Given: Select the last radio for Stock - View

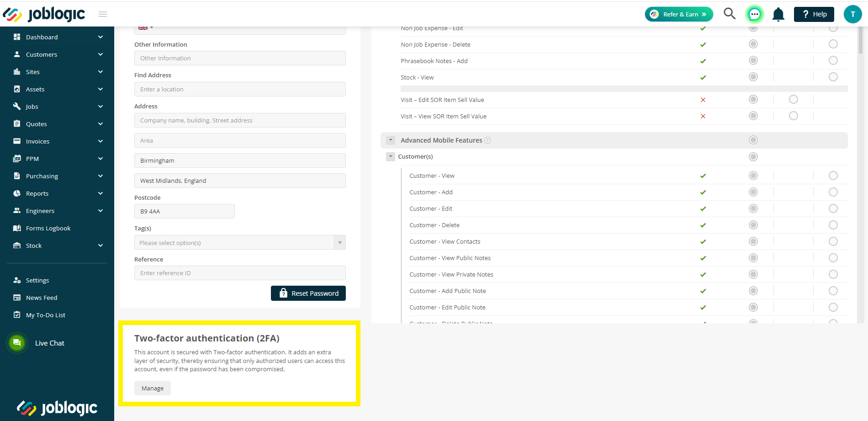Looking at the screenshot, I should pos(833,77).
